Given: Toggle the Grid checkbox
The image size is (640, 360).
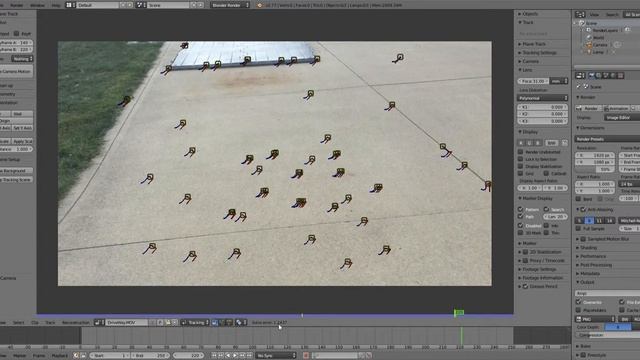Looking at the screenshot, I should [x=520, y=173].
